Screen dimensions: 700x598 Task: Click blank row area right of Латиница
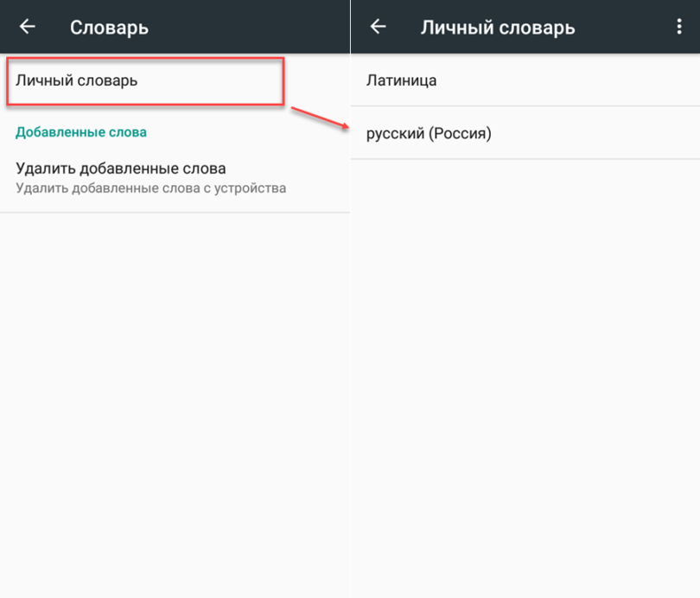coord(570,80)
